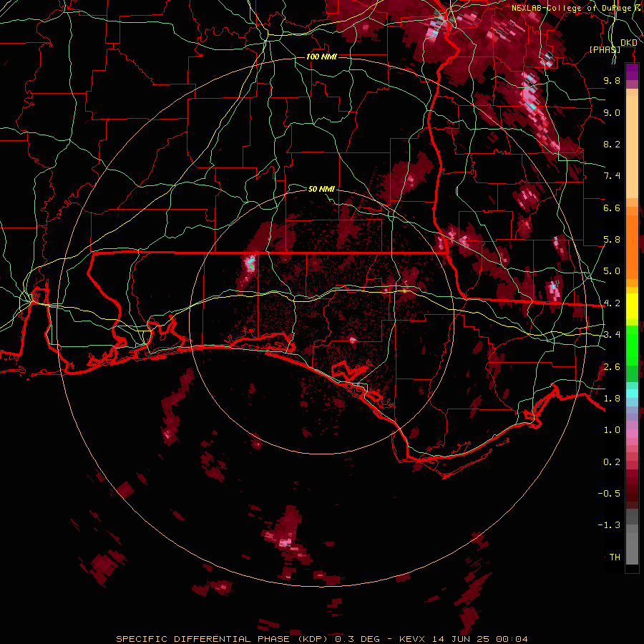Screen dimensions: 644x644
Task: Click the "[PHAS]" unit label
Action: (605, 49)
